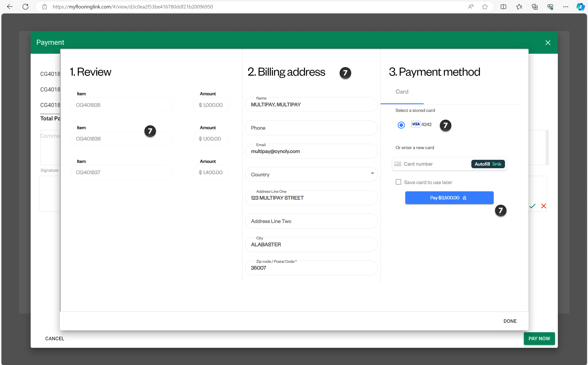Screen dimensions: 588x365
Task: Open Copilot in the browser
Action: coord(580,7)
